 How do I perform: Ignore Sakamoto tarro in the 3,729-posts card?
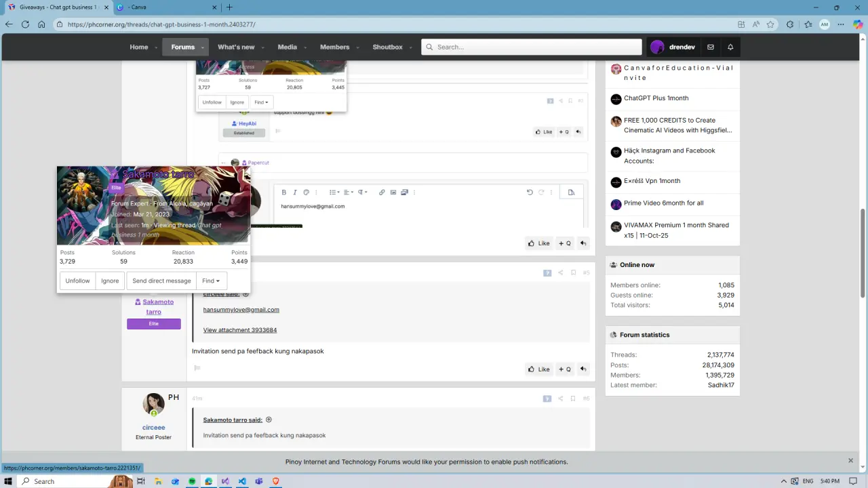point(110,281)
